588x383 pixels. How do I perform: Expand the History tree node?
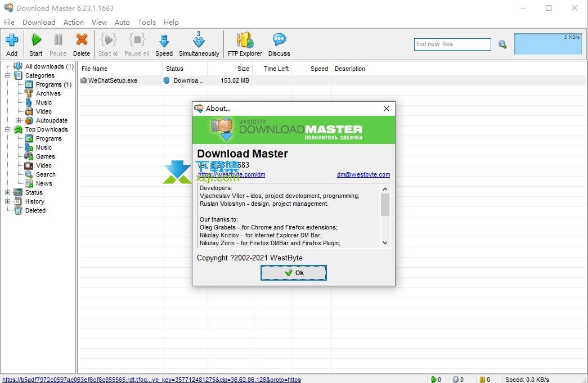click(x=7, y=201)
